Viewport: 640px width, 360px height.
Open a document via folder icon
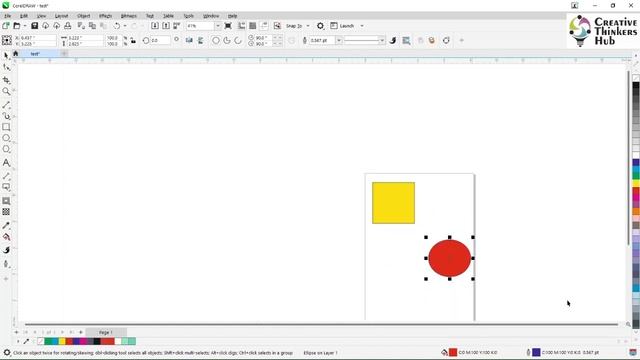click(17, 26)
